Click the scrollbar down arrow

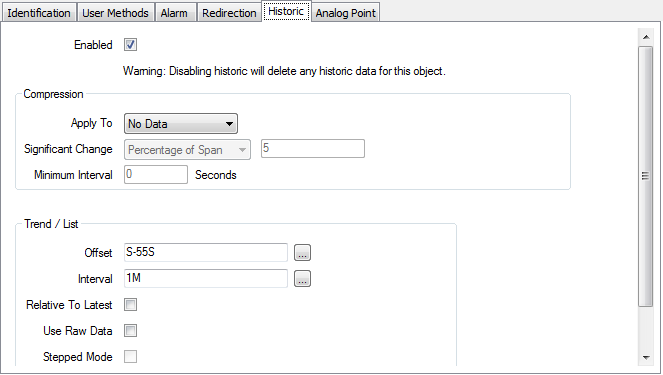[646, 357]
